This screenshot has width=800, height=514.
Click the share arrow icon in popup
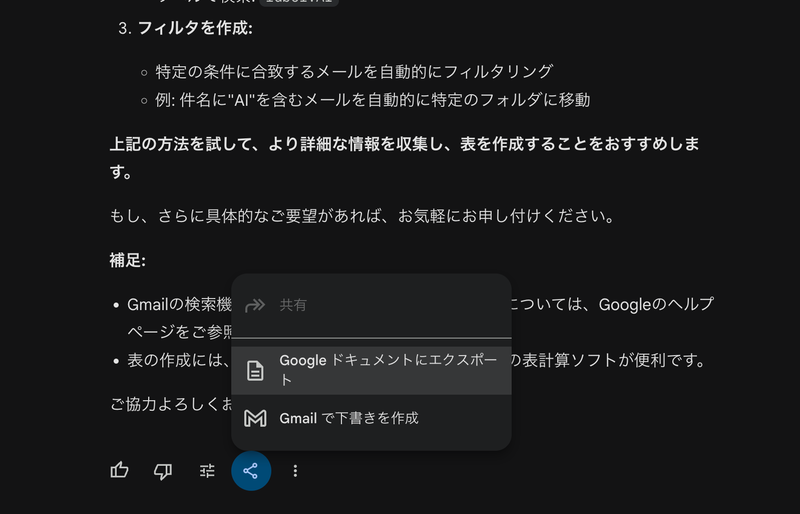(256, 305)
